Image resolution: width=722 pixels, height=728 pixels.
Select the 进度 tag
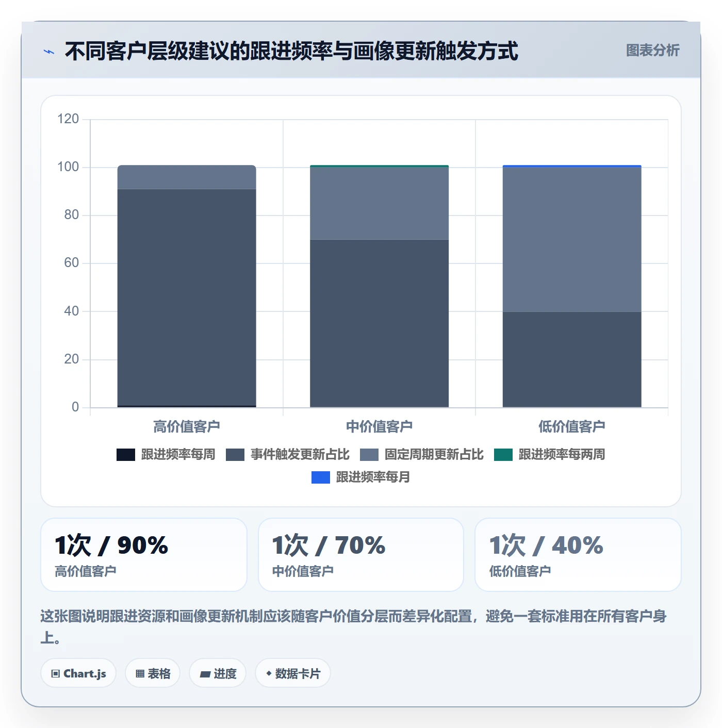[218, 673]
